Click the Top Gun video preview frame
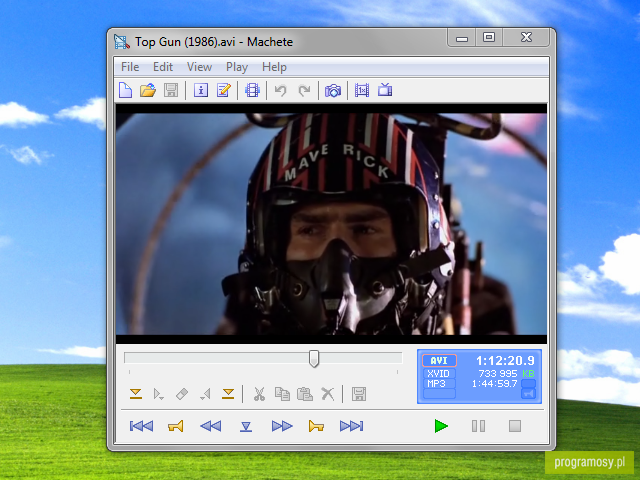640x480 pixels. pos(331,224)
